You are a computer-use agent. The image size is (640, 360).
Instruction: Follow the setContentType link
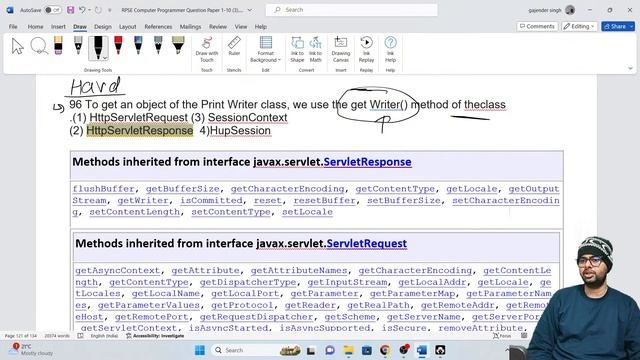(x=231, y=212)
